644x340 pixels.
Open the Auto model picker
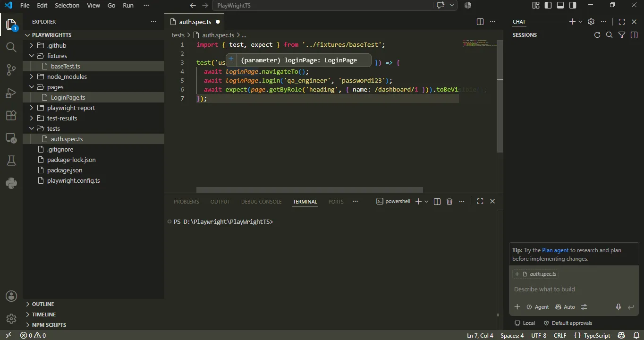click(x=565, y=307)
